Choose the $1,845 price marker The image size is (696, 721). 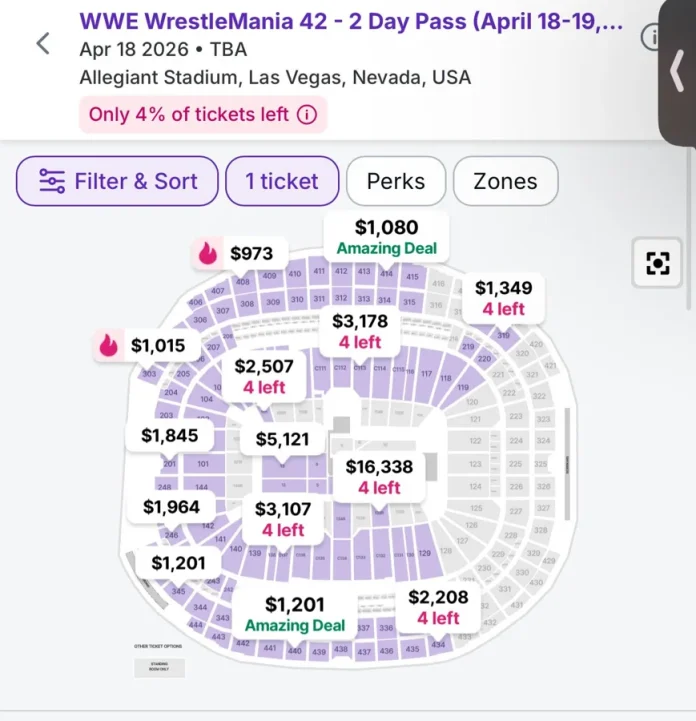[162, 435]
